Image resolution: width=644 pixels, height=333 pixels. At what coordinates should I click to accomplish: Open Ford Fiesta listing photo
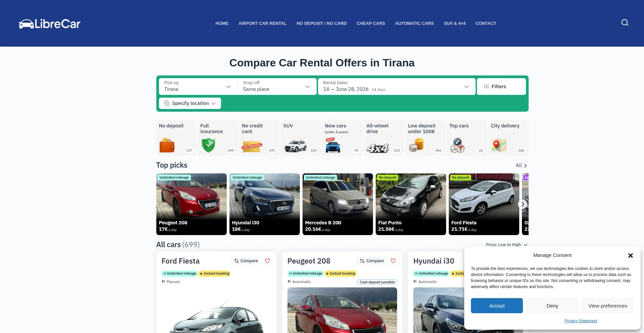click(216, 310)
